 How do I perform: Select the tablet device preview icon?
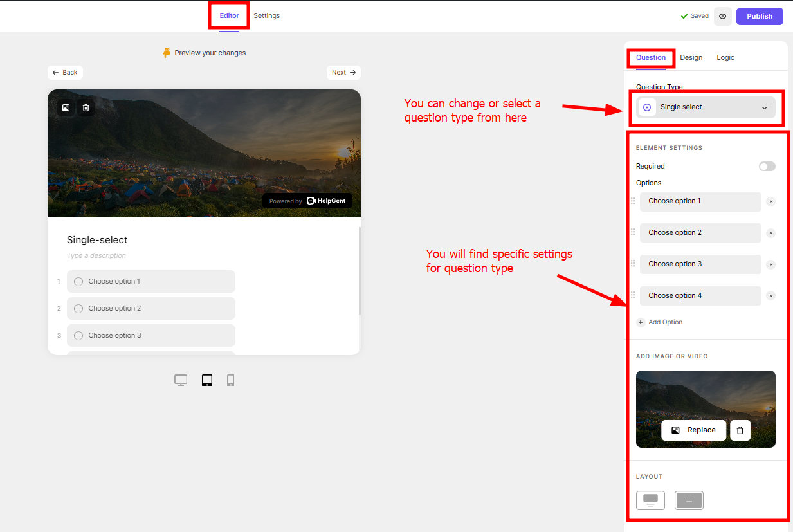click(x=207, y=380)
